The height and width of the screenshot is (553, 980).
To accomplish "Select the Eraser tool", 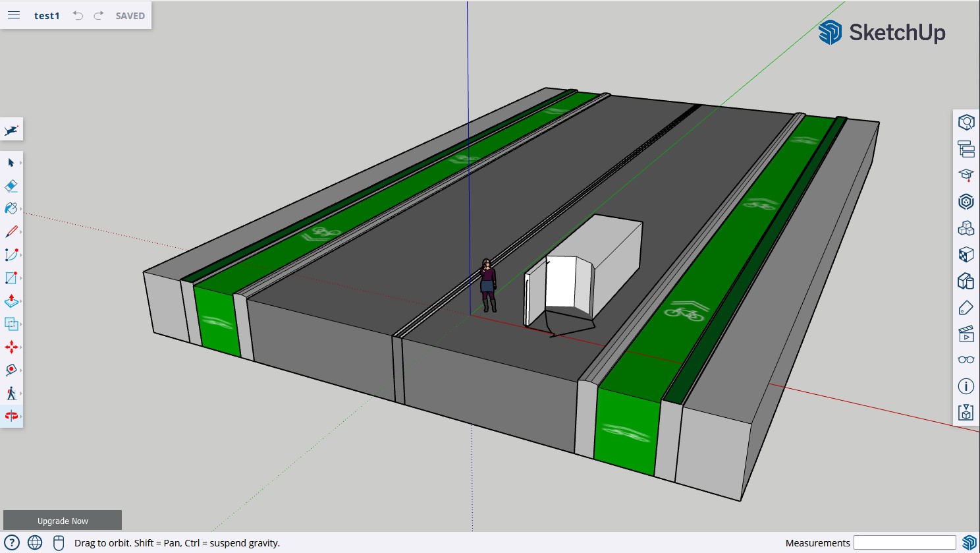I will 11,186.
